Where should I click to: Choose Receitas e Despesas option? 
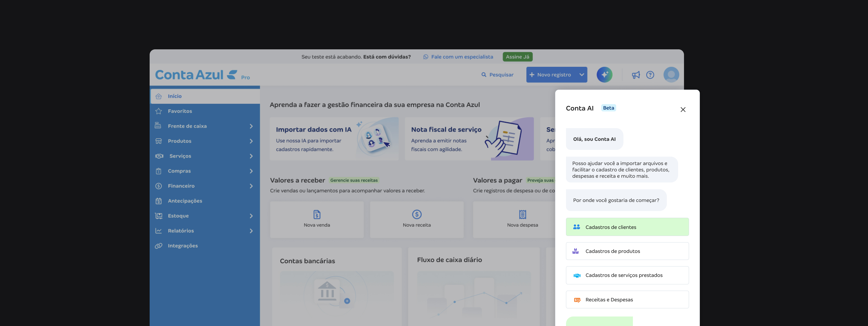[627, 300]
